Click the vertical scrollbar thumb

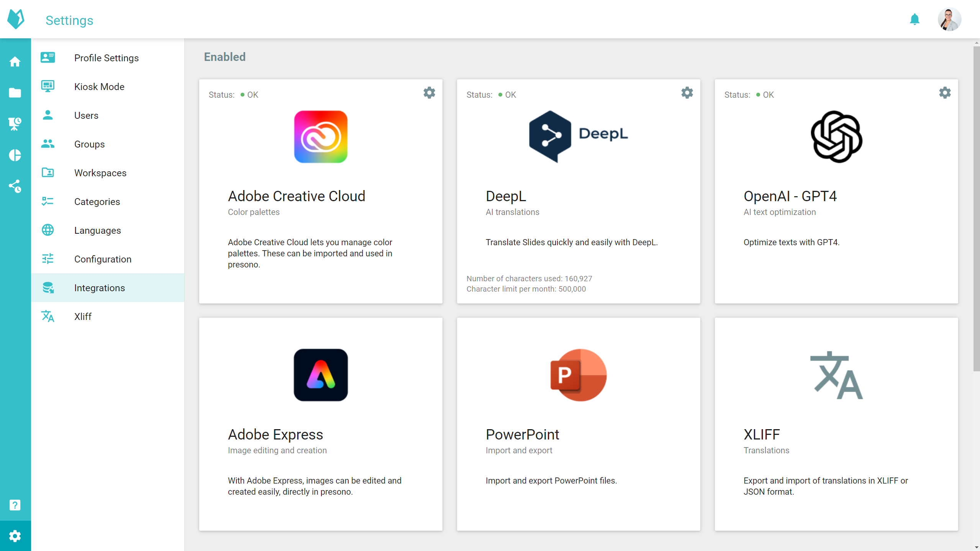click(976, 209)
